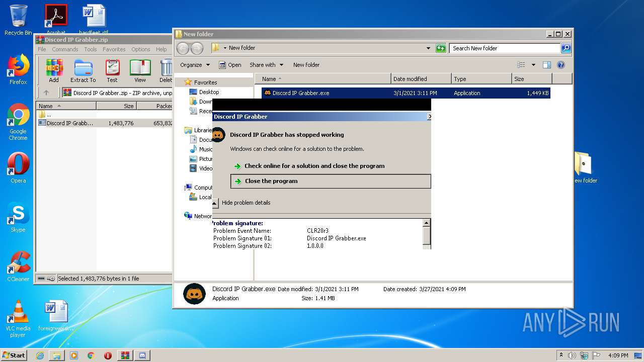Sort by Type column header

pos(481,79)
